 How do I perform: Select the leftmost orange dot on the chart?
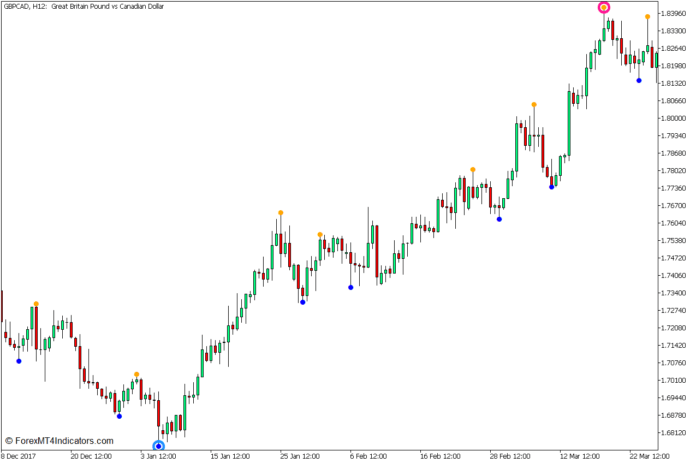pos(36,303)
